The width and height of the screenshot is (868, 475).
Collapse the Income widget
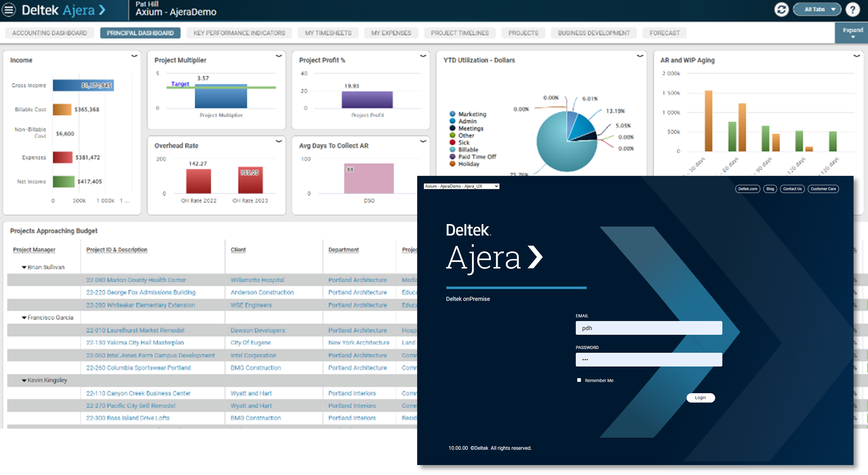coord(134,55)
